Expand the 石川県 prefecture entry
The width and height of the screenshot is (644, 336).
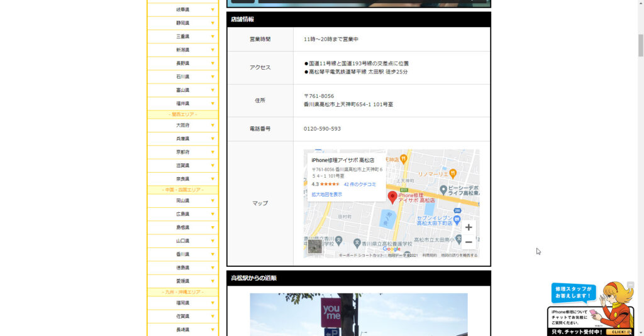183,77
